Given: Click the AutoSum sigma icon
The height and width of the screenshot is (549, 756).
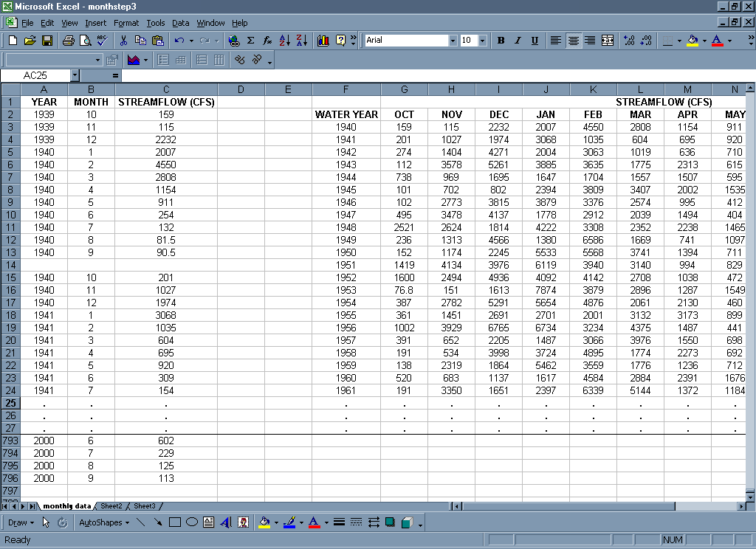Looking at the screenshot, I should (250, 41).
